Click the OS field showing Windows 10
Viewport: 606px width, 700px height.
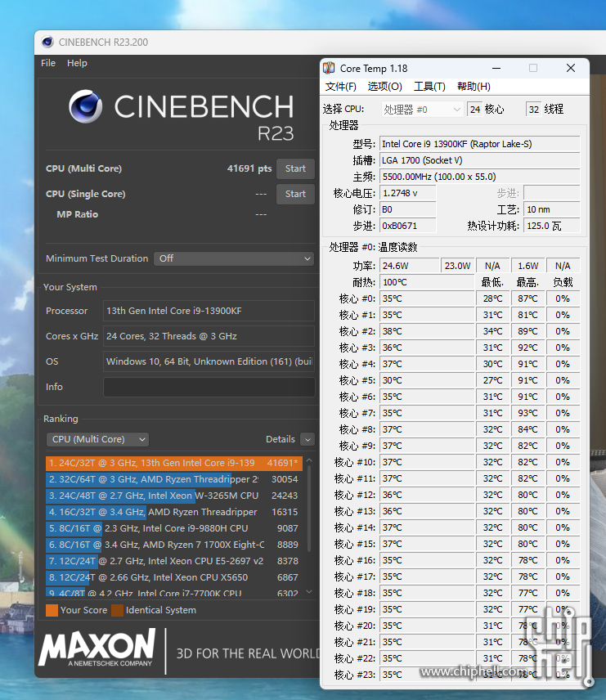click(209, 361)
